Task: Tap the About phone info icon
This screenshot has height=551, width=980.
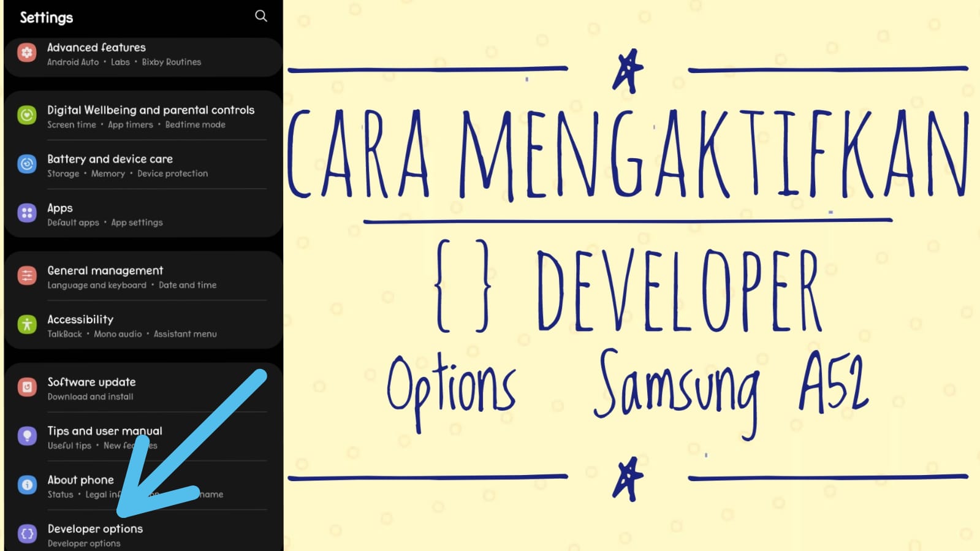Action: click(x=27, y=485)
